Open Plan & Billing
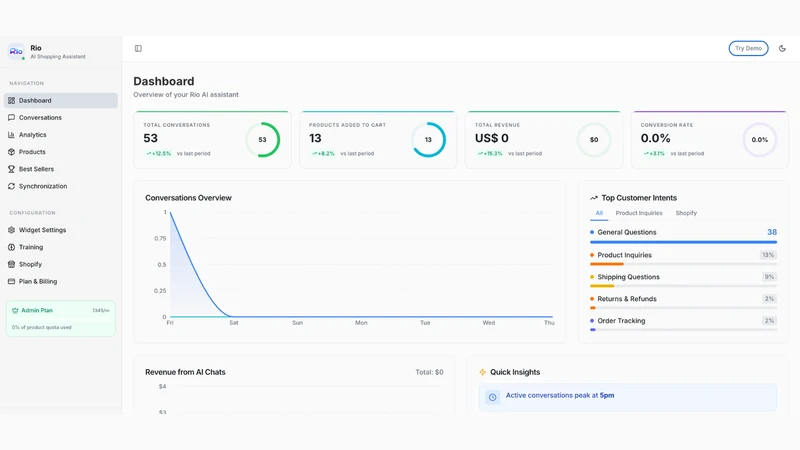 tap(61, 281)
